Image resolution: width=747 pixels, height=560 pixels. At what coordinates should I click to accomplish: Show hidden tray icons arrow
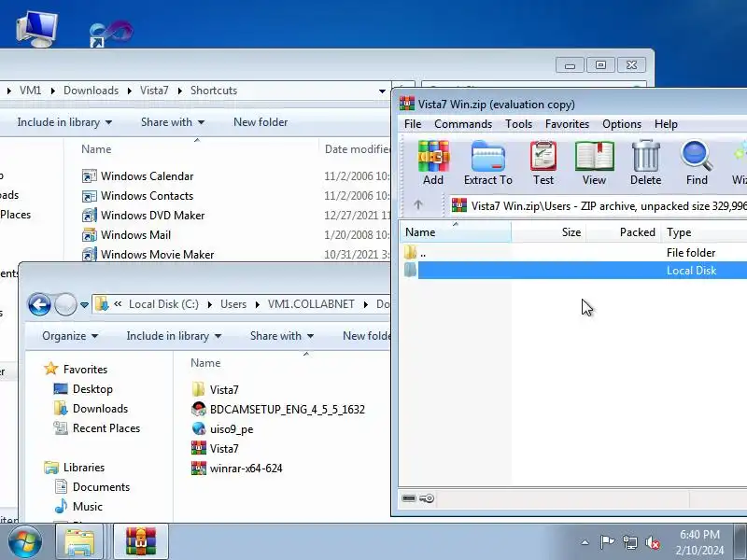[585, 542]
